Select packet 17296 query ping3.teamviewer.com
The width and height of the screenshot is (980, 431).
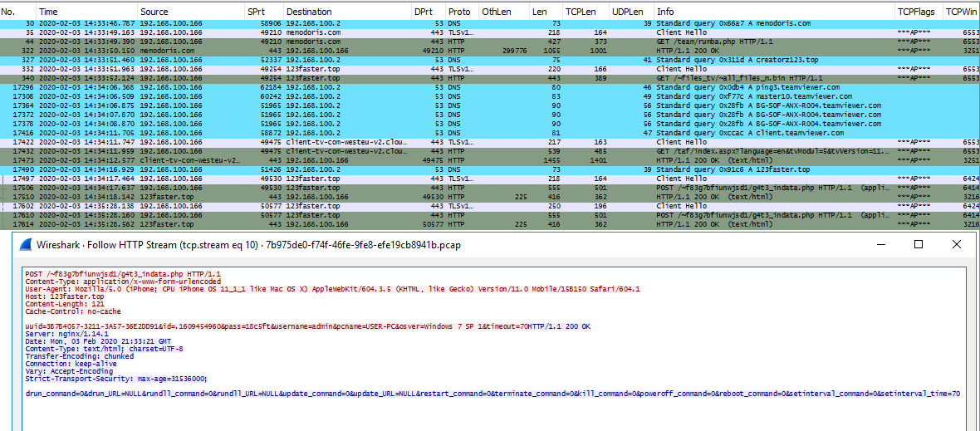click(490, 87)
